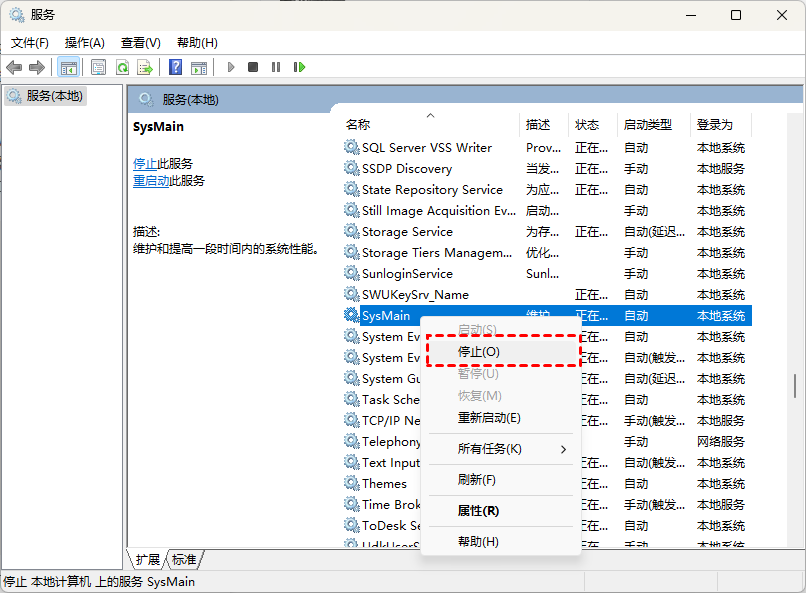Viewport: 806px width, 593px height.
Task: Click the 停止 service link
Action: point(145,163)
